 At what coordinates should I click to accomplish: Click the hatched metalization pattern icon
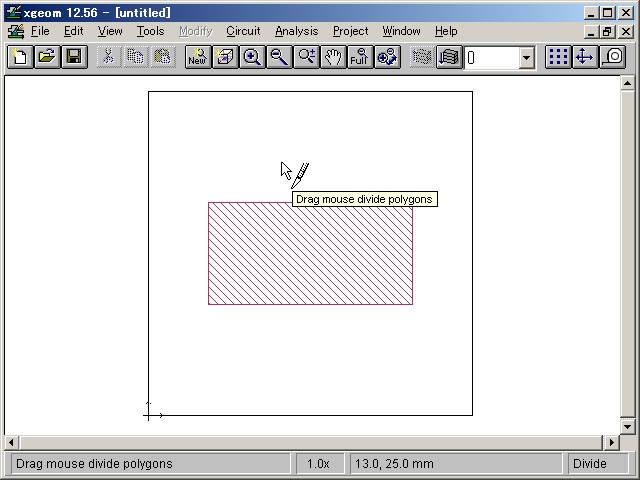coord(422,57)
